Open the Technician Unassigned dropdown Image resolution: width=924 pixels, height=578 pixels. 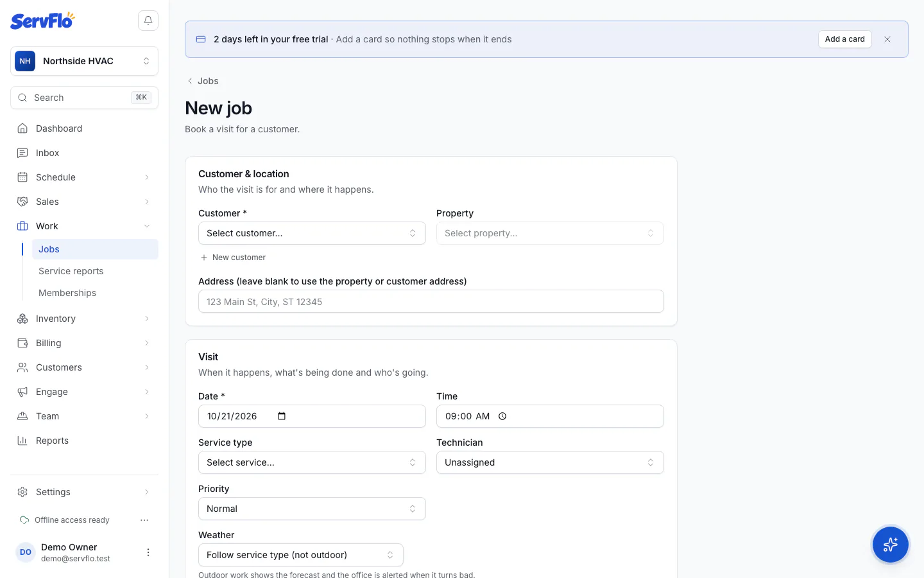coord(550,462)
